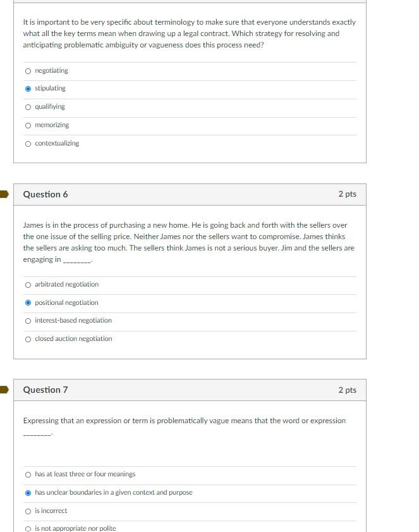Choose 'has unclear boundaries' answer option
Image resolution: width=419 pixels, height=532 pixels.
pos(28,492)
